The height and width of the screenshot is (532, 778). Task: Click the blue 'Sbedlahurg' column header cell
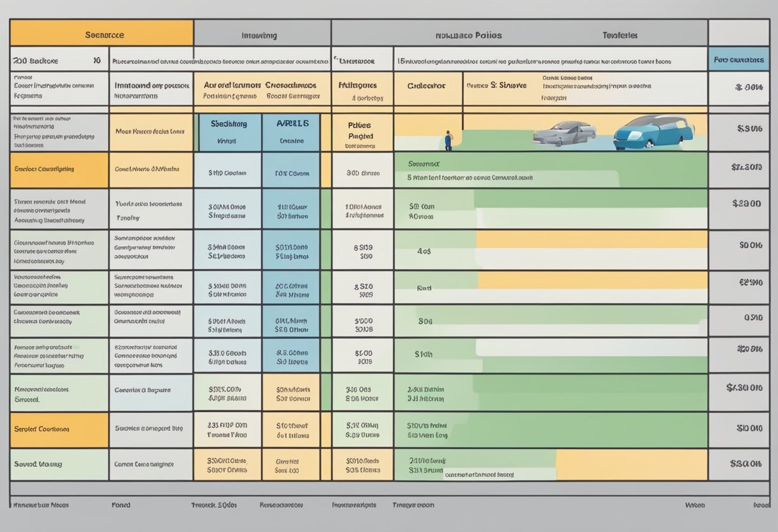[228, 132]
